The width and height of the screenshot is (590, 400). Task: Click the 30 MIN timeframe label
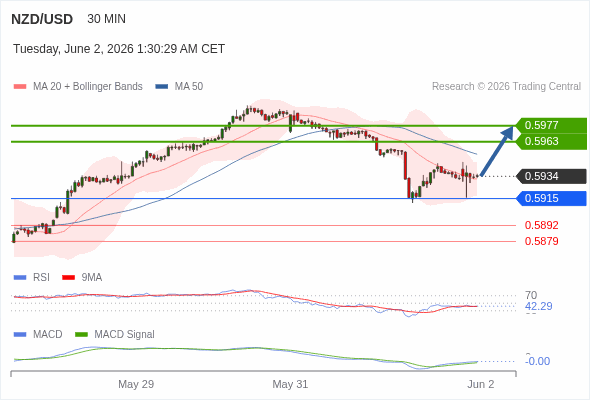click(106, 19)
